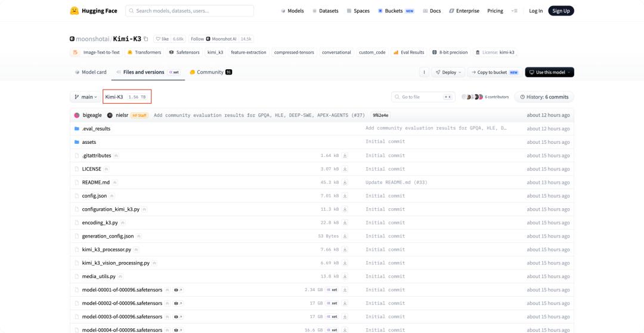
Task: Click the 8-bit precision tag
Action: click(x=450, y=52)
